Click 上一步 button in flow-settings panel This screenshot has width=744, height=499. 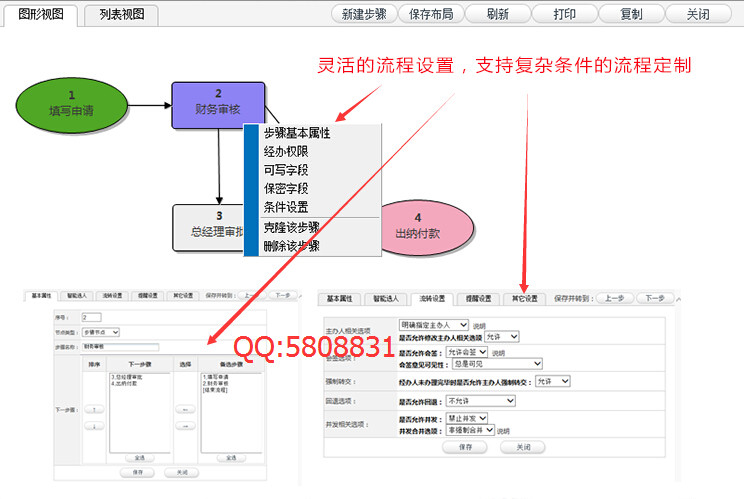point(614,298)
